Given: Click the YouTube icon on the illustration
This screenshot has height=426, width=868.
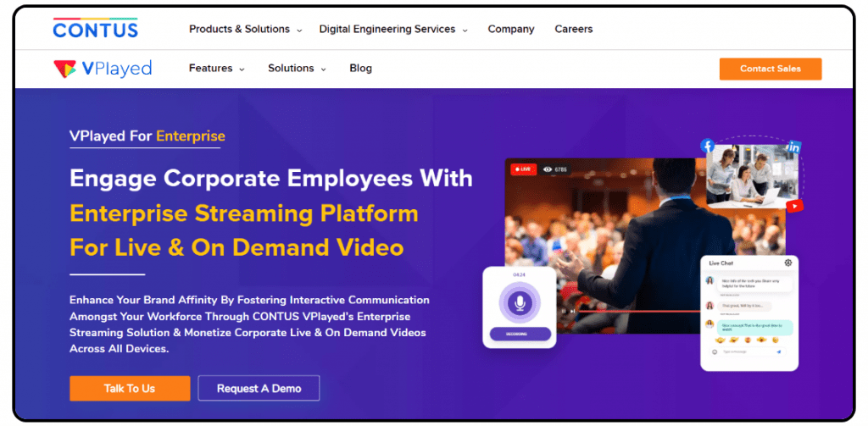Looking at the screenshot, I should click(794, 207).
